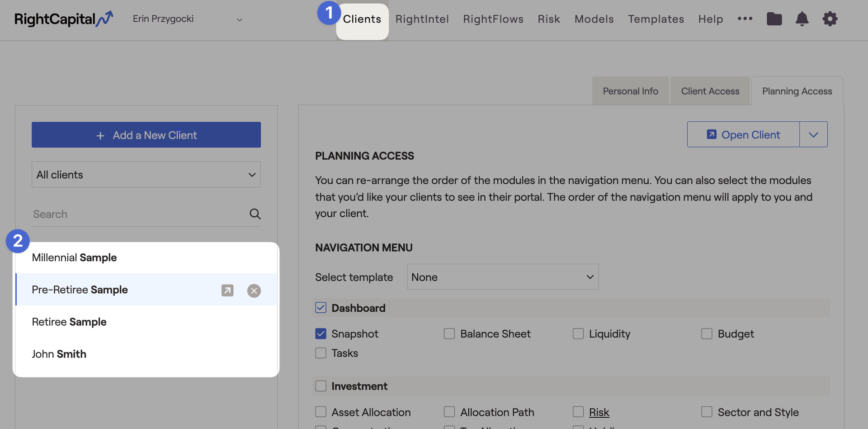Click the RightCapital logo

tap(64, 19)
